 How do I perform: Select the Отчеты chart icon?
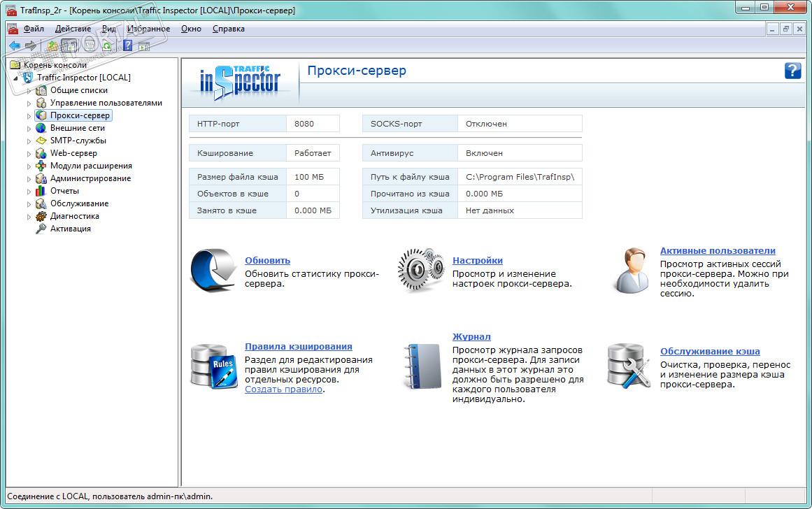pyautogui.click(x=41, y=191)
